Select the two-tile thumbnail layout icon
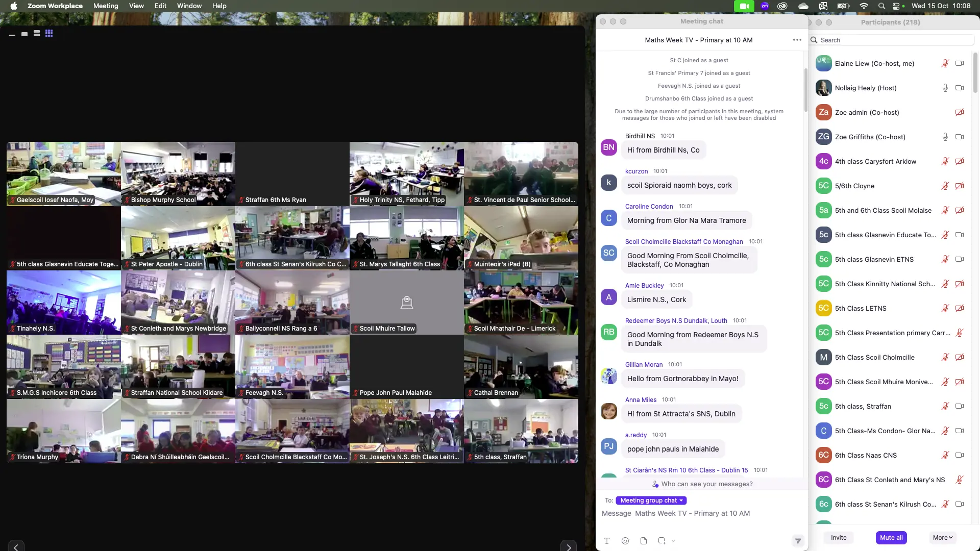The image size is (980, 551). click(37, 34)
